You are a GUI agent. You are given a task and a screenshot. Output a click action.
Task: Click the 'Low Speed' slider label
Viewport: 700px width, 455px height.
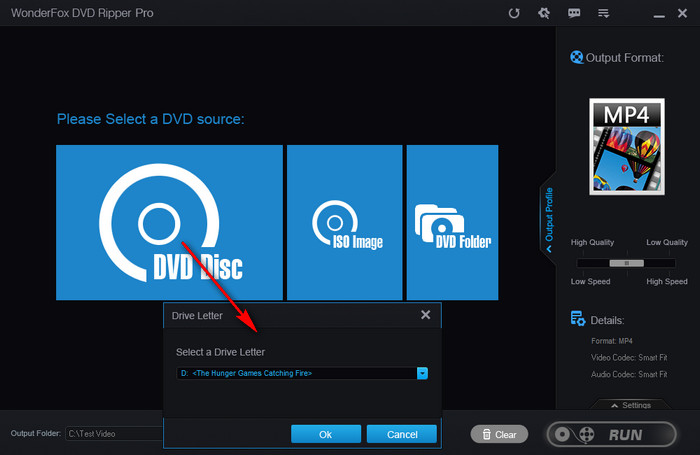click(590, 281)
